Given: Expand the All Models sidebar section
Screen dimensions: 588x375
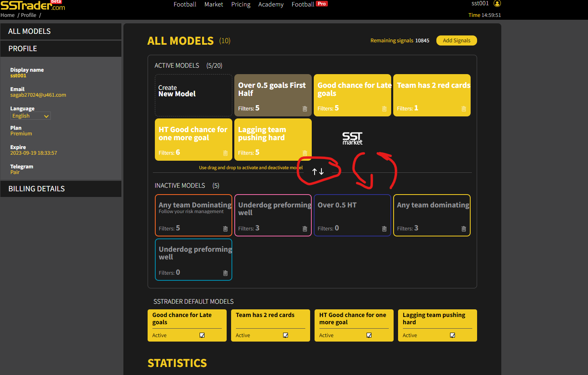Looking at the screenshot, I should tap(60, 31).
